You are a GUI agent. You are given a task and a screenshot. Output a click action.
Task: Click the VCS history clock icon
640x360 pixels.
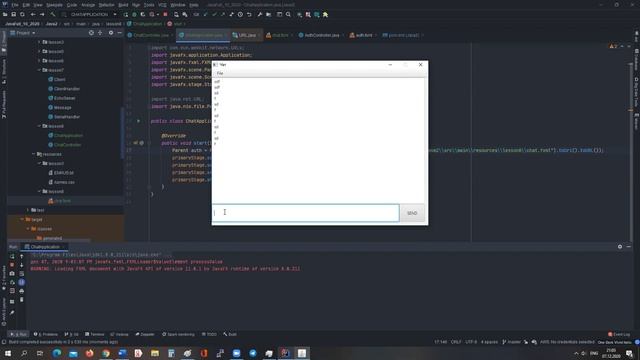pos(240,14)
